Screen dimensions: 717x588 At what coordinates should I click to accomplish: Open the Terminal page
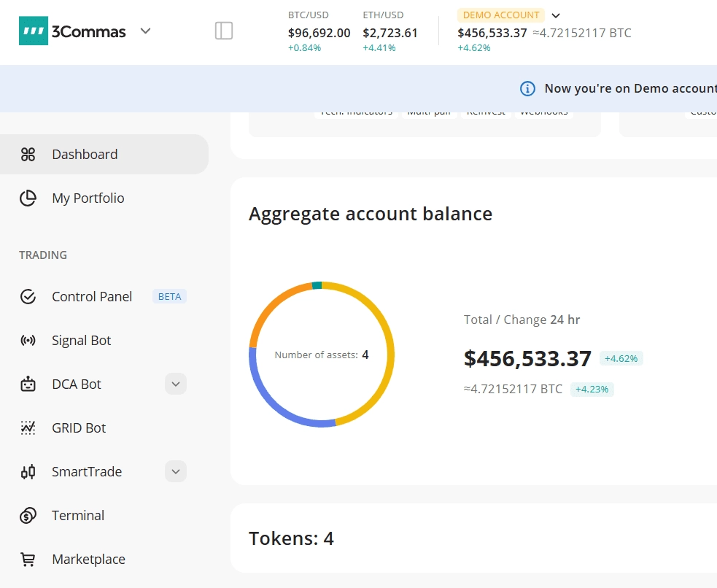(x=78, y=515)
